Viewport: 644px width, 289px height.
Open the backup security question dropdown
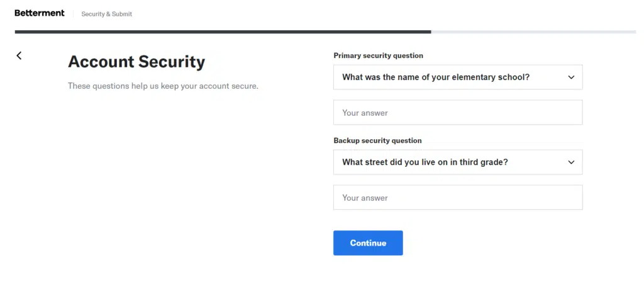[x=457, y=162]
